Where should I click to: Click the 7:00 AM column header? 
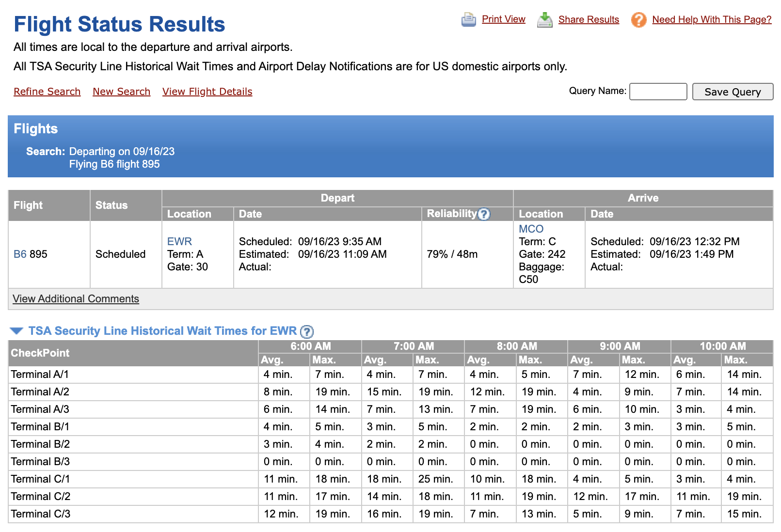414,346
